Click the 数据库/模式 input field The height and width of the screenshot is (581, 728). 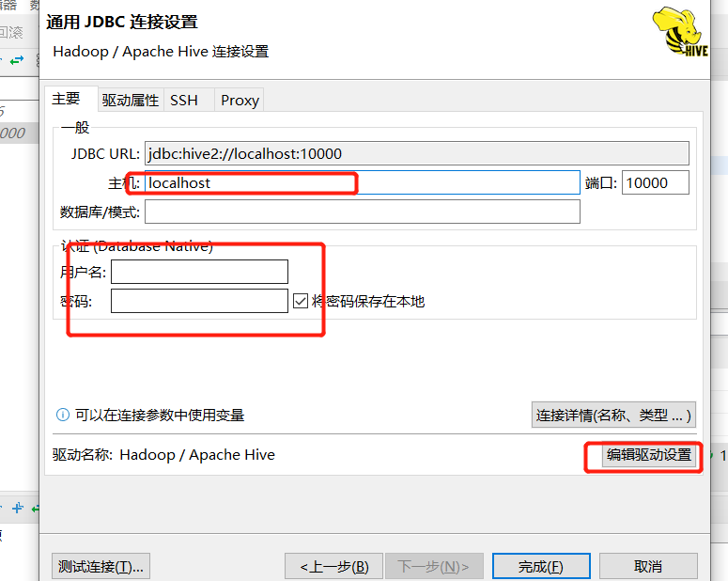363,212
